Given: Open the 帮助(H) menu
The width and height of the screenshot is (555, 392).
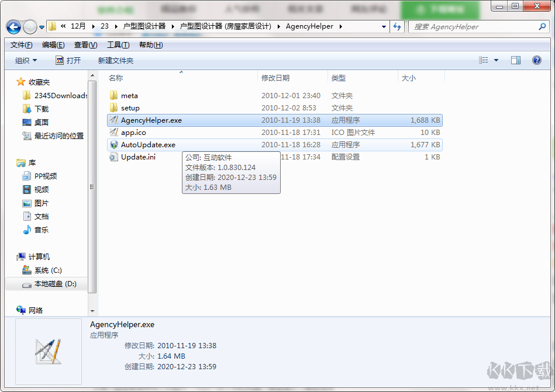Looking at the screenshot, I should coord(151,45).
